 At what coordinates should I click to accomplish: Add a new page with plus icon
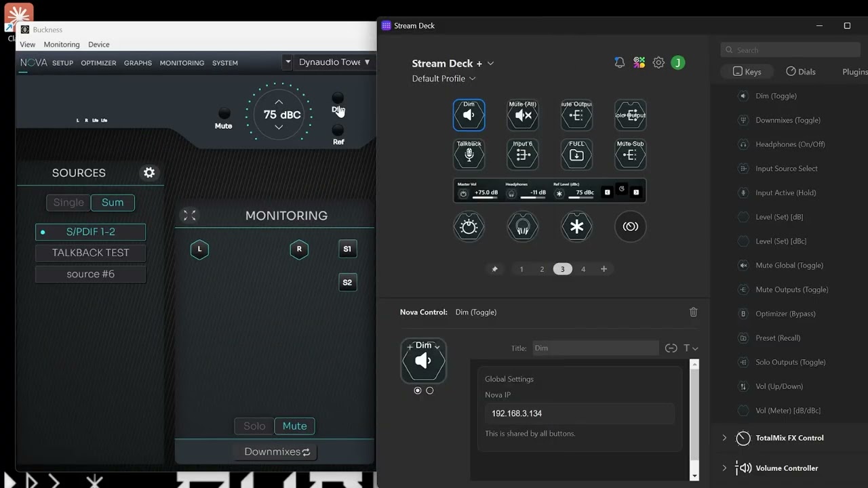click(604, 269)
